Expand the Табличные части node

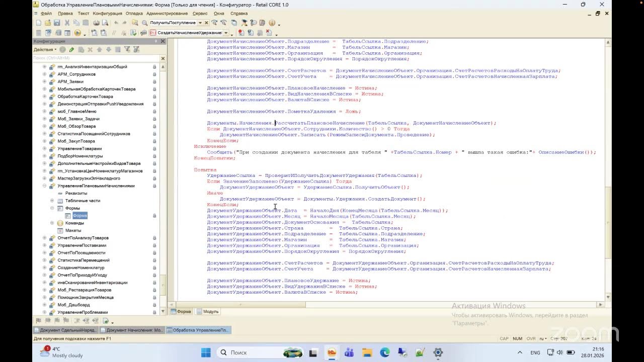point(52,201)
